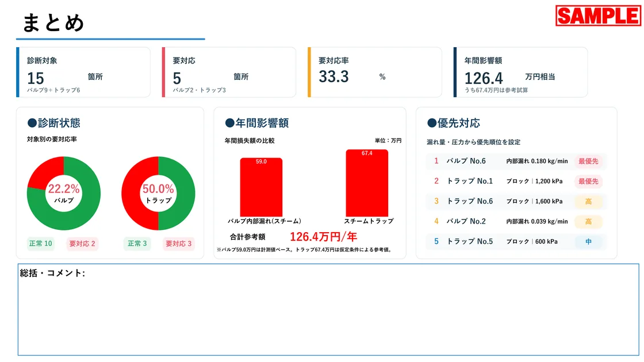Click the 要対応 3 red badge

(179, 244)
